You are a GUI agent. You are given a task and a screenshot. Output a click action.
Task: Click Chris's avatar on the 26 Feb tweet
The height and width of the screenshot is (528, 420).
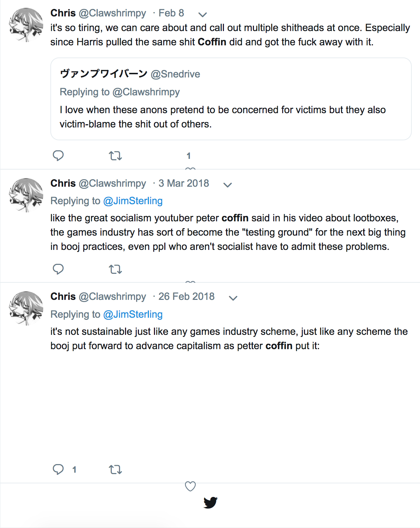pos(26,308)
